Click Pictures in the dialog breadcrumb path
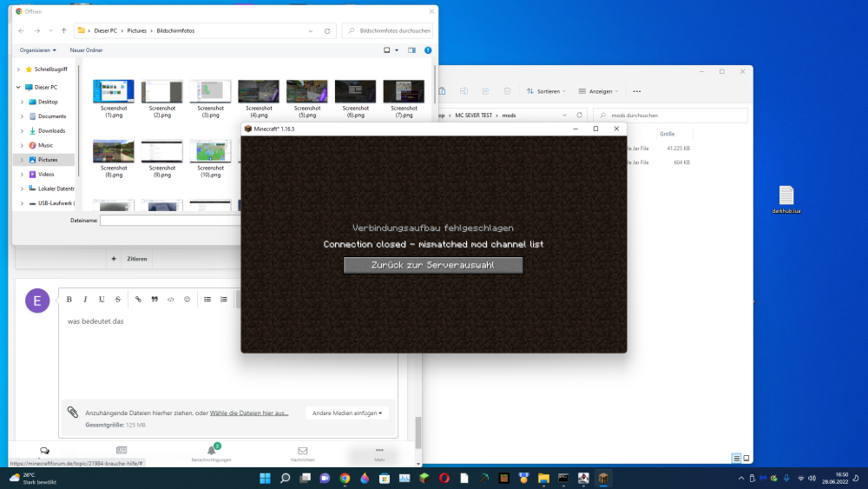Screen dimensions: 868x489 (137, 31)
